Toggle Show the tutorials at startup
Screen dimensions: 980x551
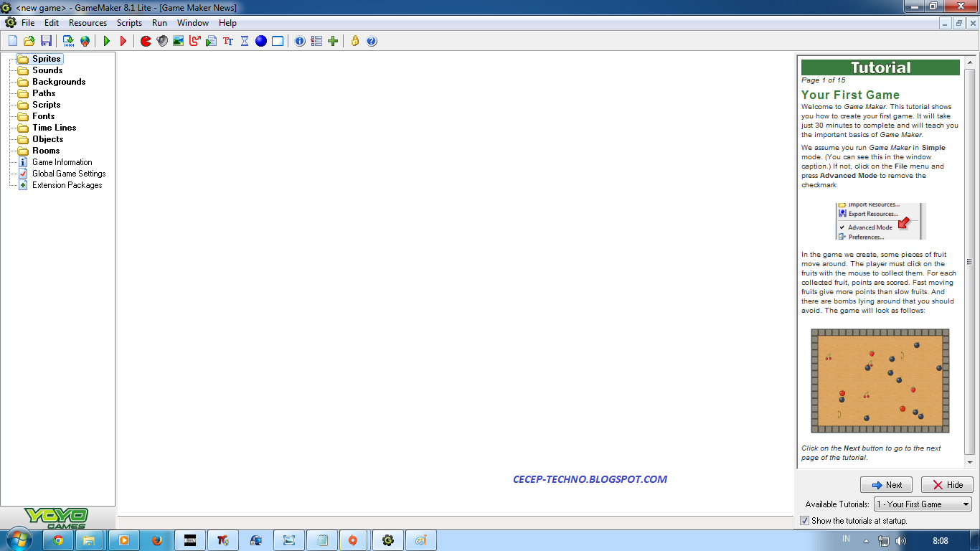[x=805, y=521]
